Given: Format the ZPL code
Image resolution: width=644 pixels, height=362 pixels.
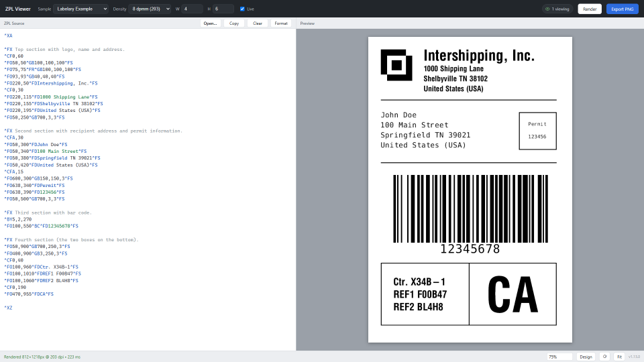Looking at the screenshot, I should pos(281,23).
